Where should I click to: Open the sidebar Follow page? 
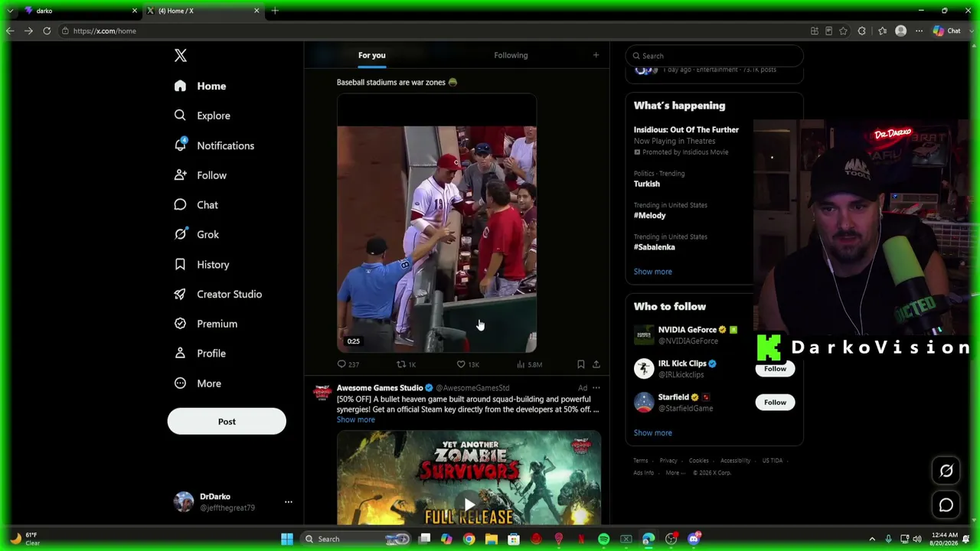click(200, 175)
